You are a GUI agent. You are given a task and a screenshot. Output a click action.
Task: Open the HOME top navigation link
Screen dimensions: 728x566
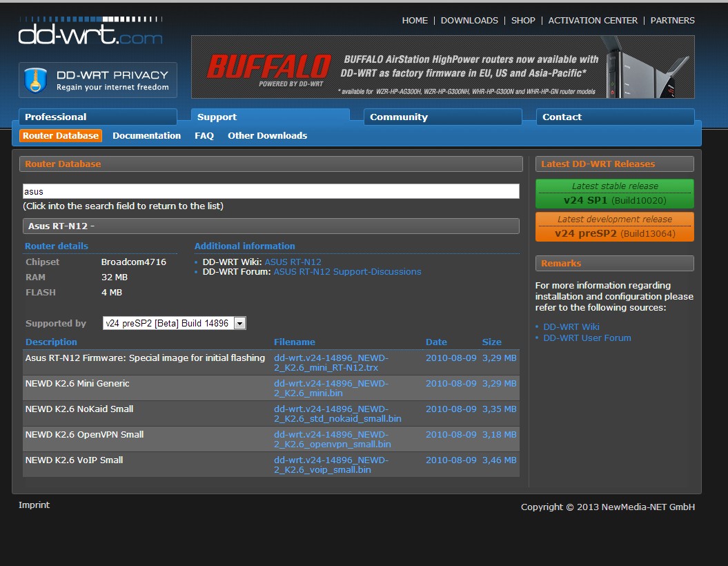click(415, 21)
